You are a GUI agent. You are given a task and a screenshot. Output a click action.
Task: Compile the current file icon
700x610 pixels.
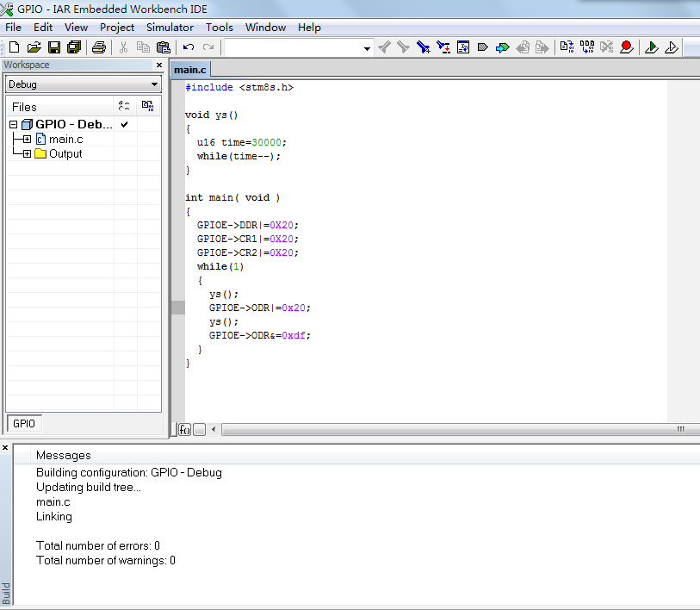click(x=567, y=47)
